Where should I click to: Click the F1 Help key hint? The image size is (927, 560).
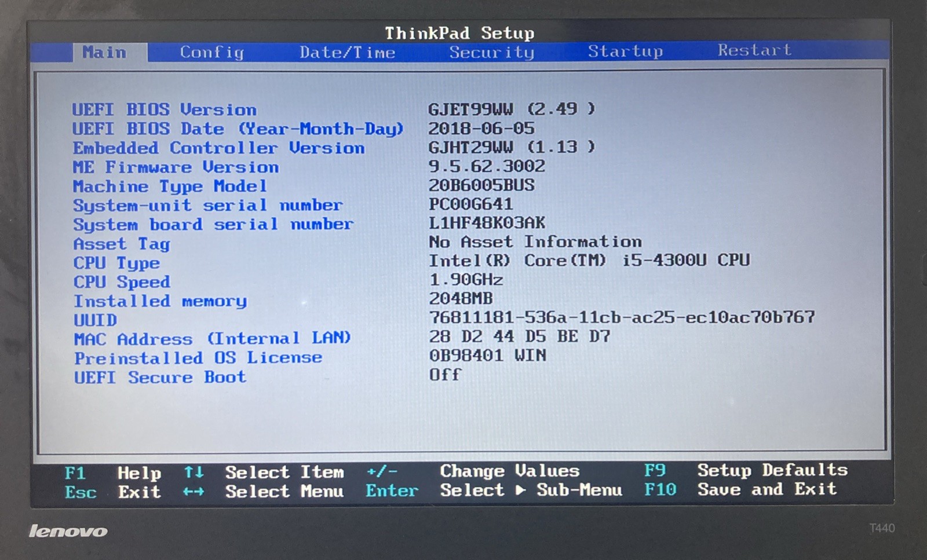pos(113,473)
